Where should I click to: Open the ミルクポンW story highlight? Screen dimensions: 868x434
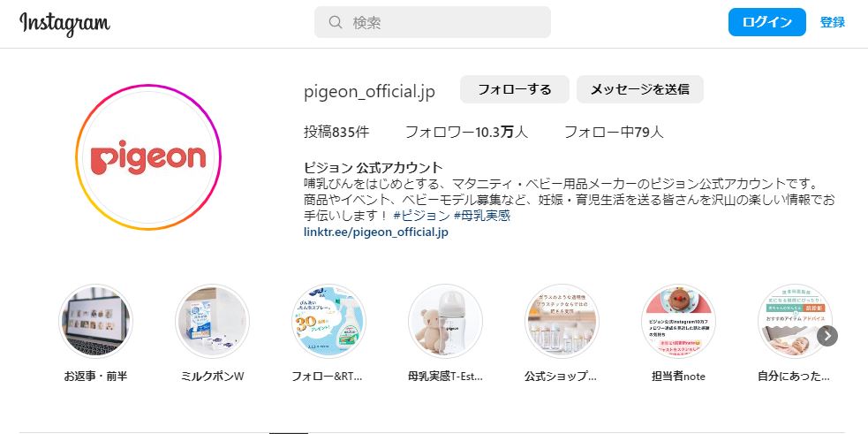tap(213, 322)
